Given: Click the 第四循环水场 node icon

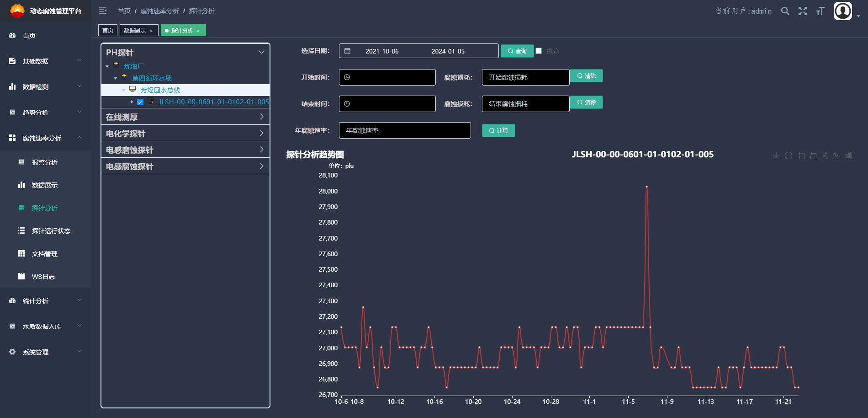Looking at the screenshot, I should coord(124,77).
